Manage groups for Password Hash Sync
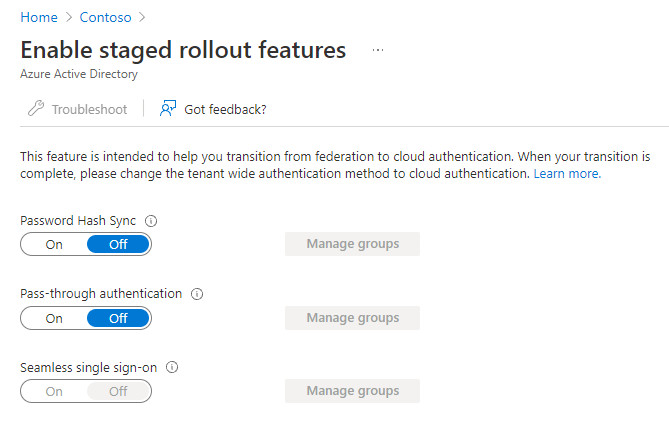 tap(352, 244)
